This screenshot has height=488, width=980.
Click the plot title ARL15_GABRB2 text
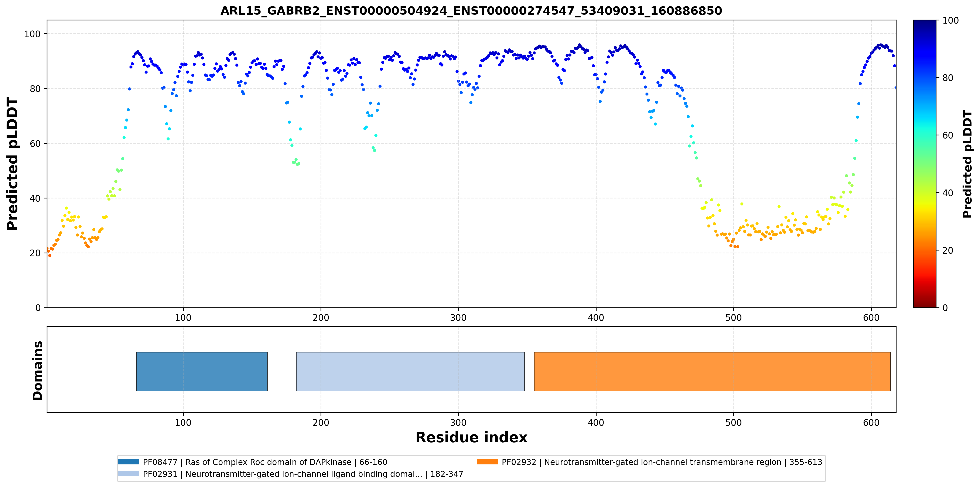[x=471, y=11]
